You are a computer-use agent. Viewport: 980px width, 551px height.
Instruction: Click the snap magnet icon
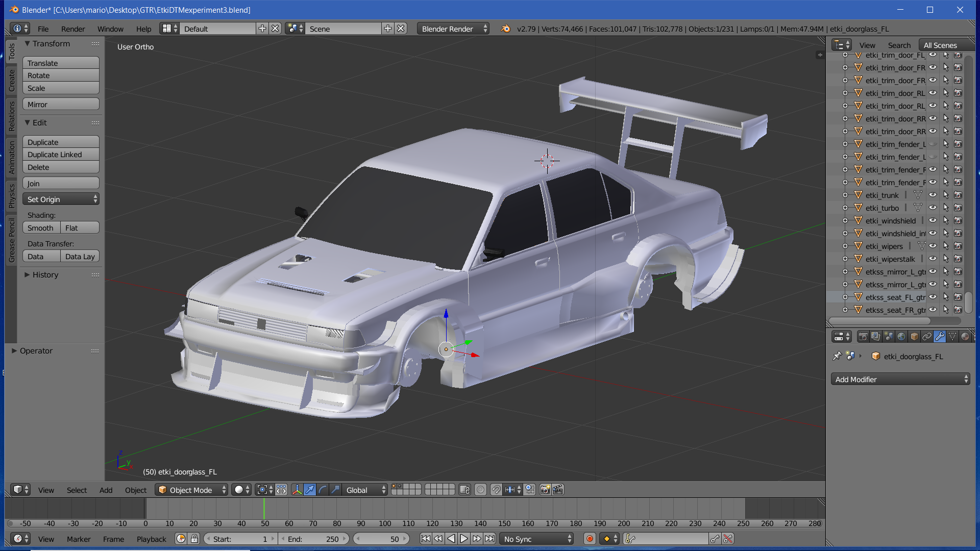[496, 490]
